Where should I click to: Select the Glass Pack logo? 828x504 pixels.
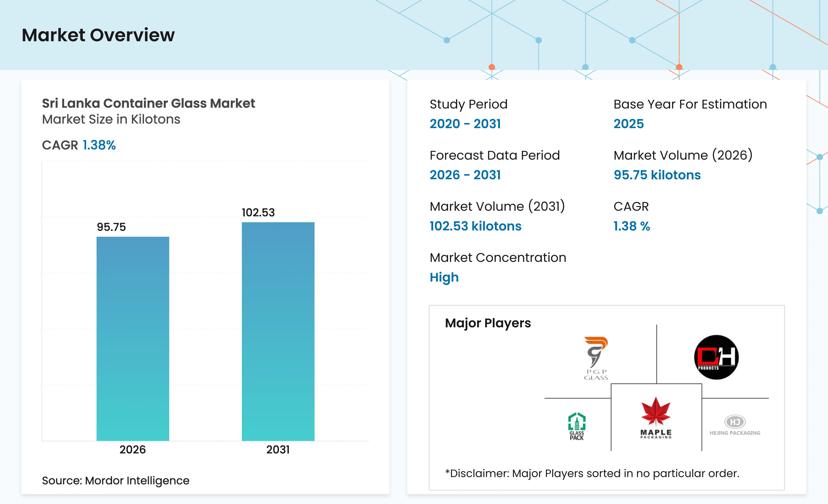pyautogui.click(x=577, y=426)
